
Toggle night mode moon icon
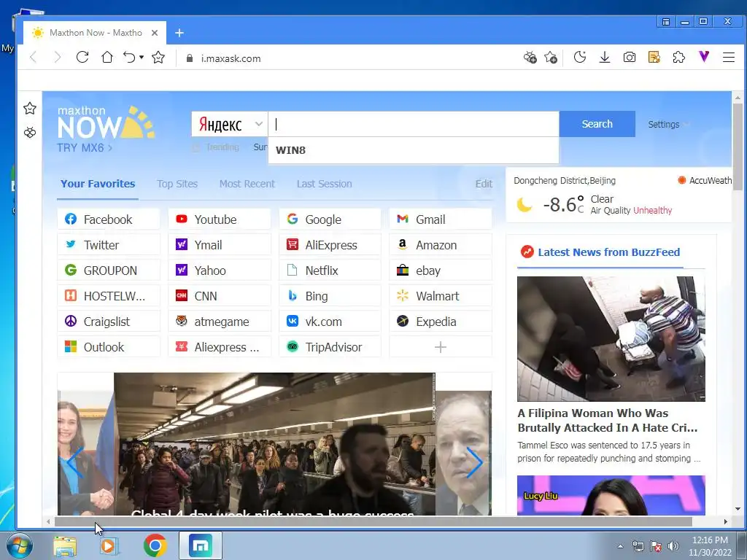coord(580,58)
